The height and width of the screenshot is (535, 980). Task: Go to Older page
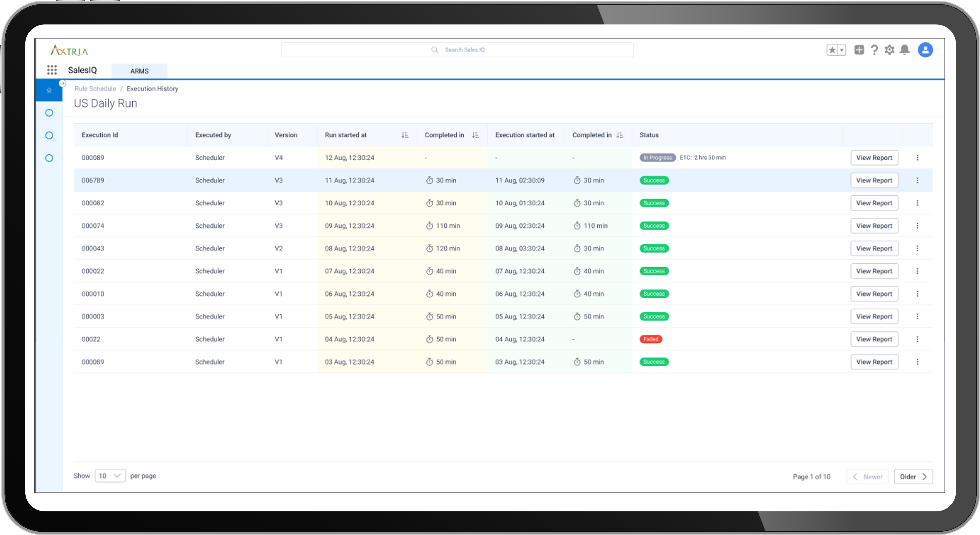[x=913, y=476]
